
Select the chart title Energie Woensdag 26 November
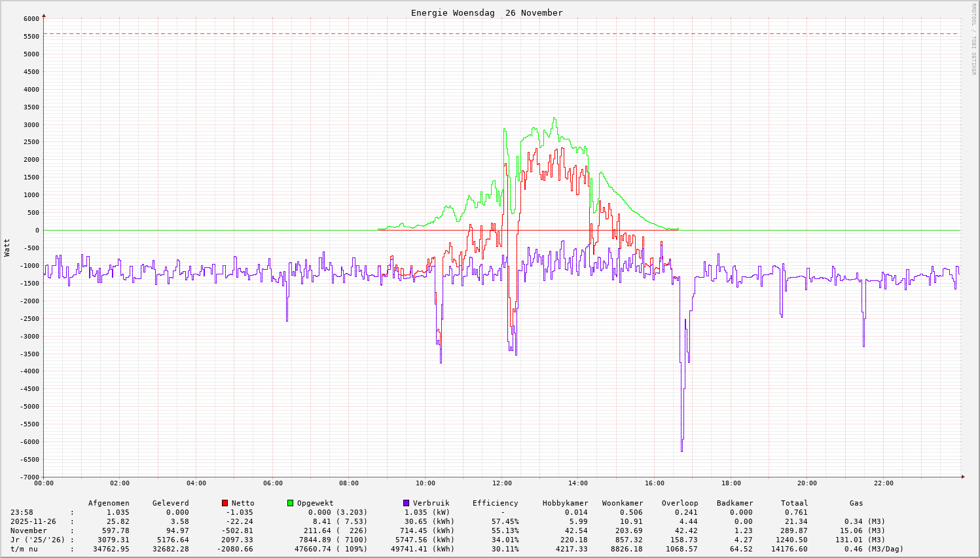pos(486,13)
